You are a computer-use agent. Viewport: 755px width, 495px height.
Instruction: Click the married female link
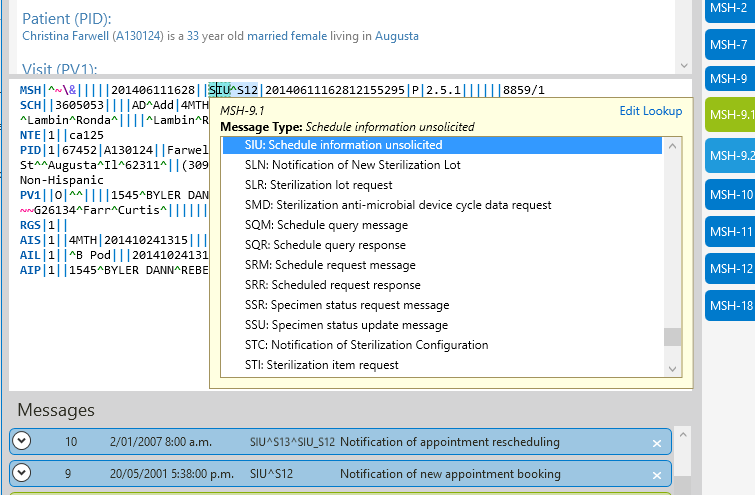click(287, 36)
